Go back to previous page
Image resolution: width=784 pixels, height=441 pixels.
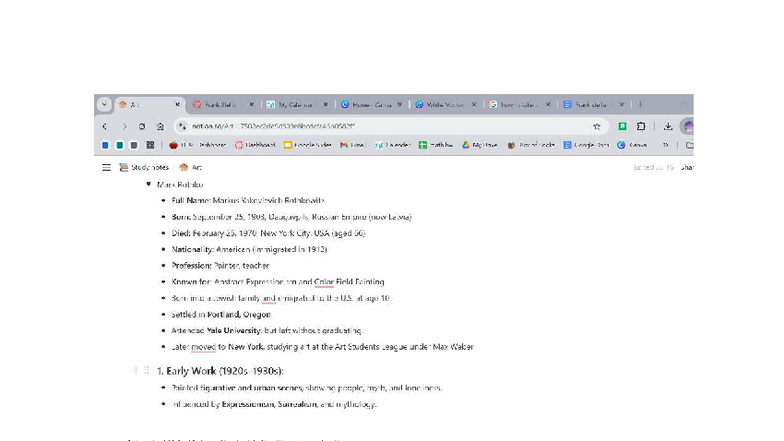[105, 127]
